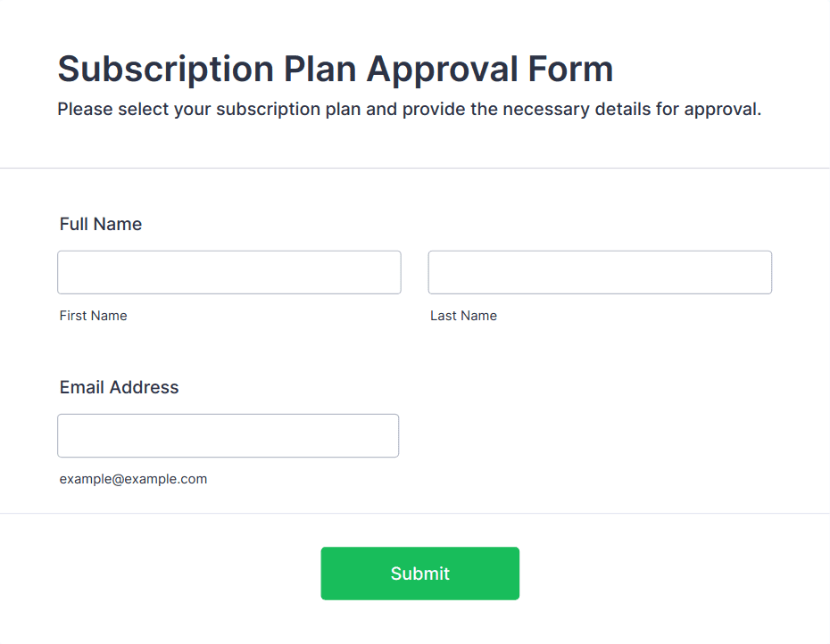
Task: Click the word approval ending the description
Action: click(x=723, y=110)
